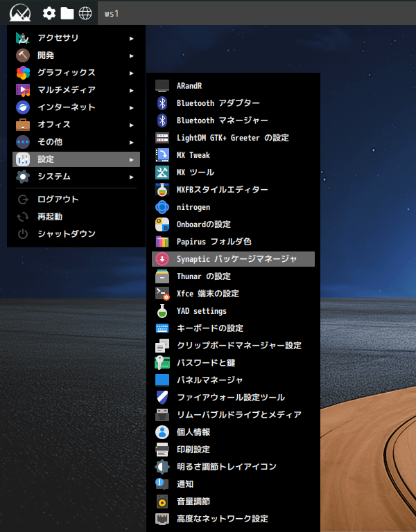Open the オフィス menu category
Image resolution: width=416 pixels, height=532 pixels.
pyautogui.click(x=76, y=125)
